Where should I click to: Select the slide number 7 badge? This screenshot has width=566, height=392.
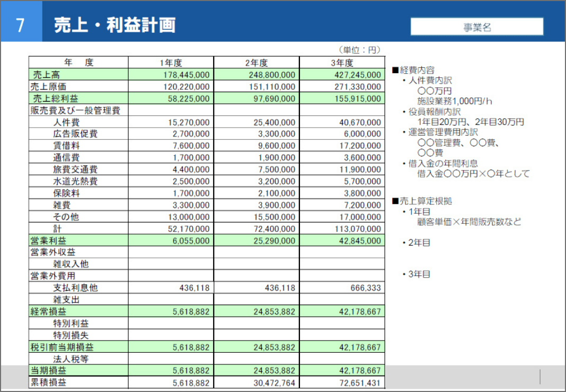[21, 25]
